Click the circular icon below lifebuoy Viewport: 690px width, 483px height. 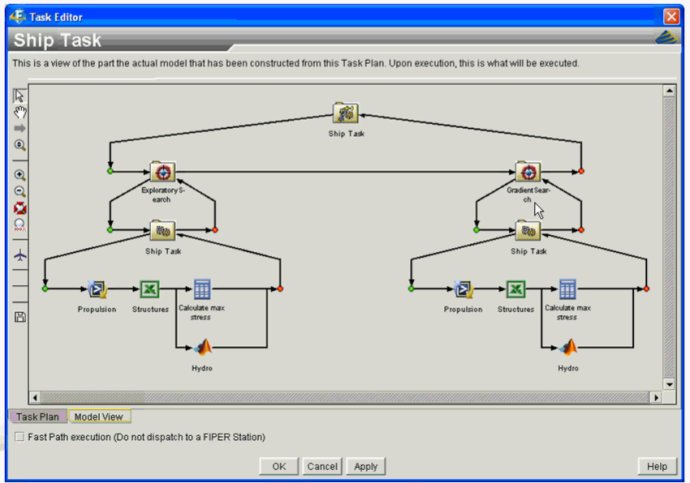point(20,225)
